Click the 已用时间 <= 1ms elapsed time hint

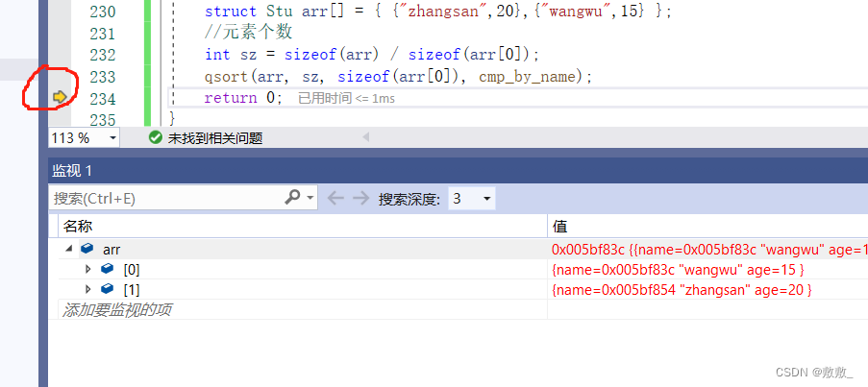pyautogui.click(x=347, y=98)
